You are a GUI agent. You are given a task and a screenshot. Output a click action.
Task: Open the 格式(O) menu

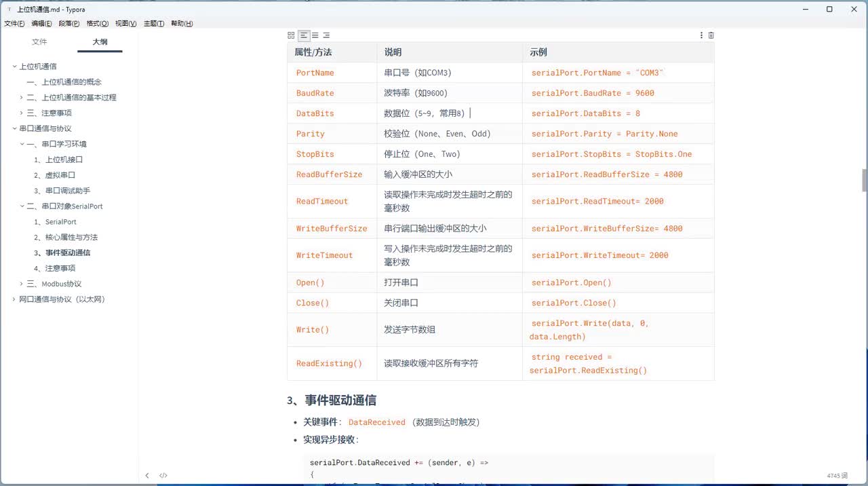pyautogui.click(x=97, y=24)
